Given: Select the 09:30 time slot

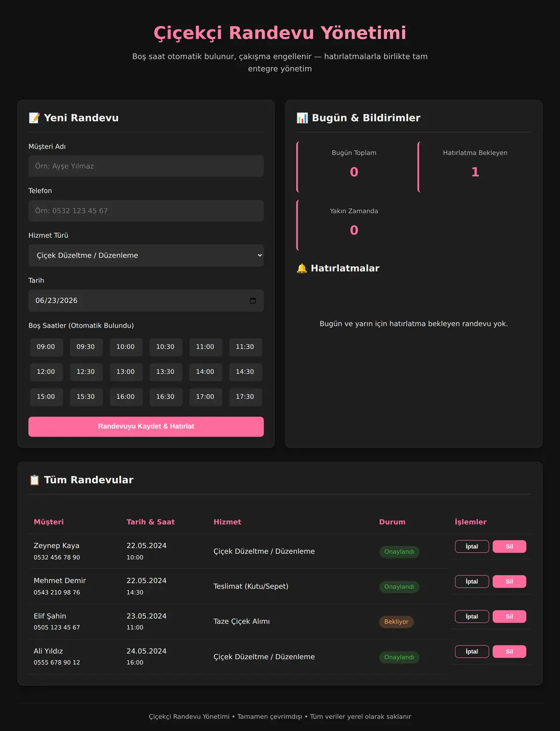Looking at the screenshot, I should (x=86, y=347).
